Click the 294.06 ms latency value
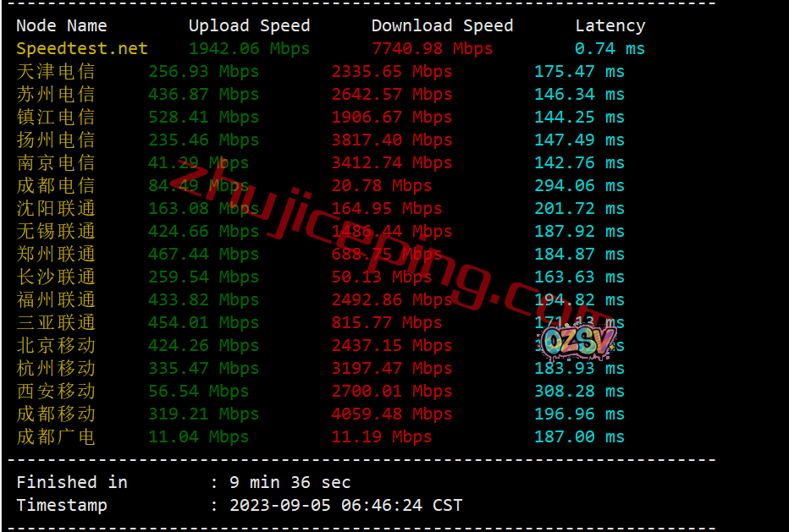Screen dimensions: 789x532 coord(579,185)
